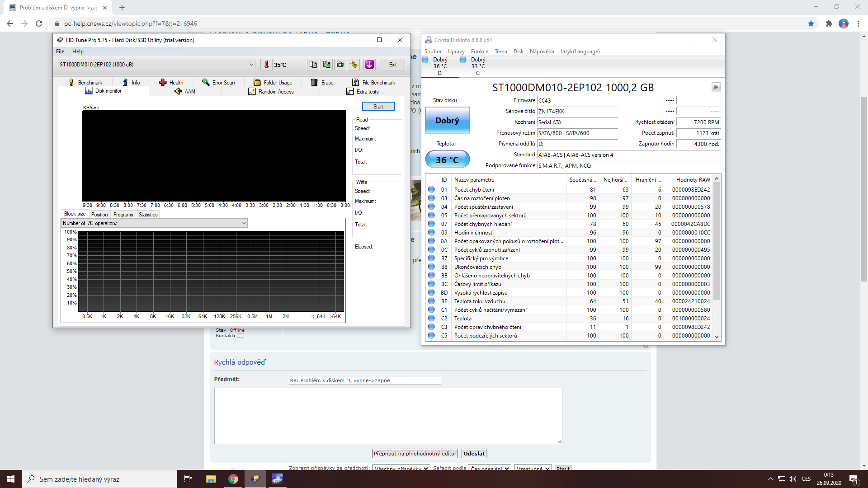Click inside the quick reply text area
868x488 pixels.
(x=388, y=416)
